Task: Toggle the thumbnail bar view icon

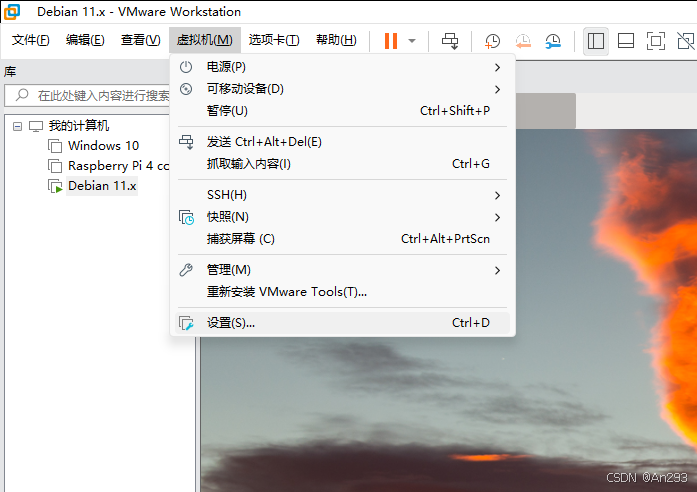Action: pos(626,41)
